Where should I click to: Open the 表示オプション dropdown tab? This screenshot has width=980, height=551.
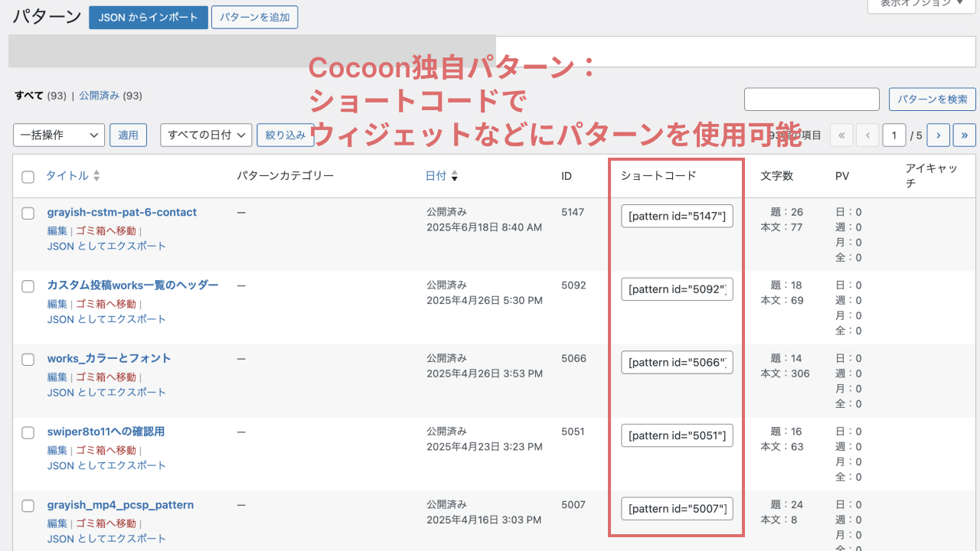point(923,4)
